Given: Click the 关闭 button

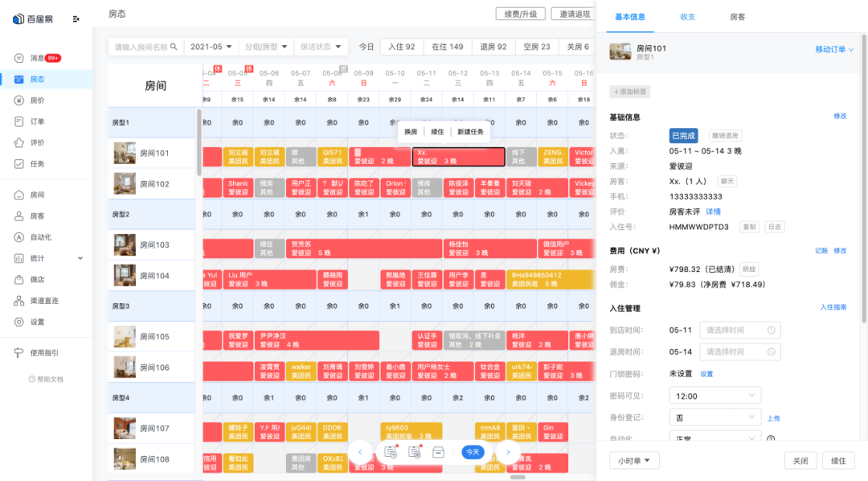Looking at the screenshot, I should 800,461.
